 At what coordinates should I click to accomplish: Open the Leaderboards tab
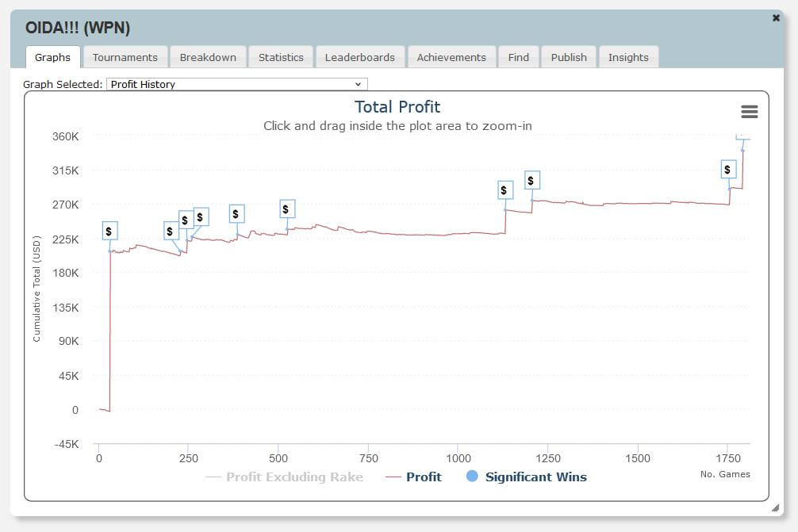point(360,57)
